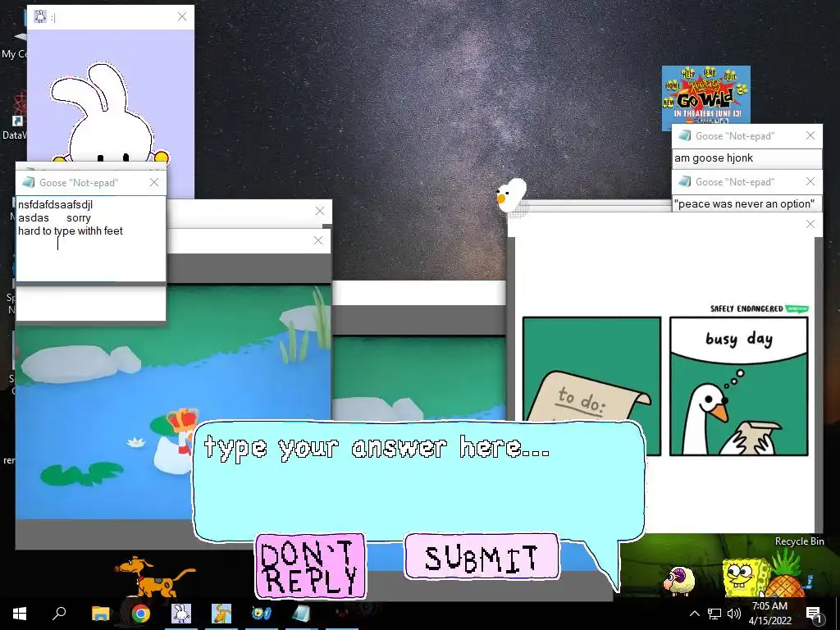Image resolution: width=840 pixels, height=630 pixels.
Task: Open the Action Center notifications
Action: pyautogui.click(x=814, y=614)
